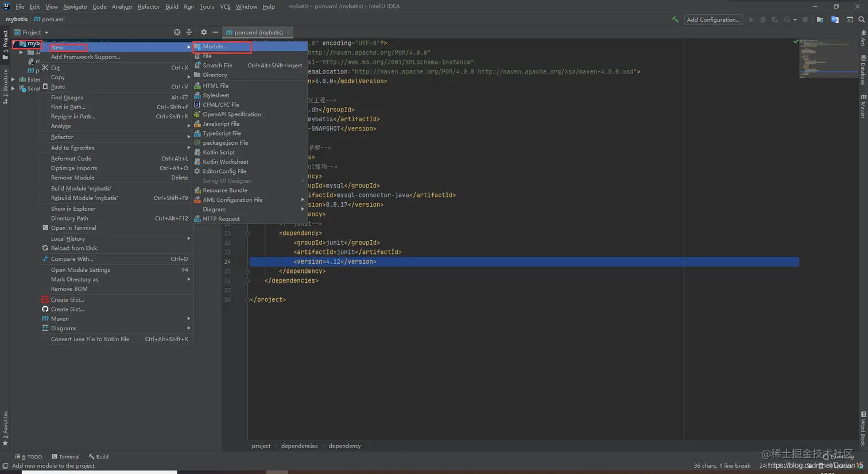Select HTTP Request in New submenu
Viewport: 868px width, 474px height.
tap(250, 219)
